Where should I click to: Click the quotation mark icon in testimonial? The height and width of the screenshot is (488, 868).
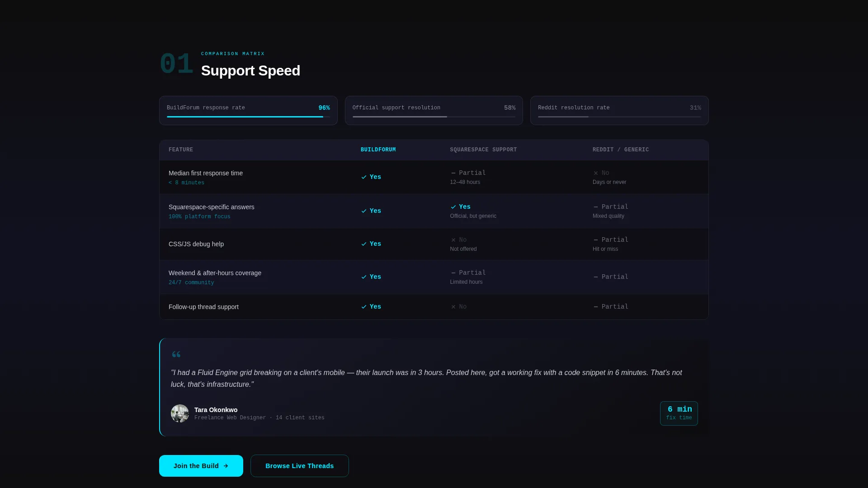tap(176, 354)
